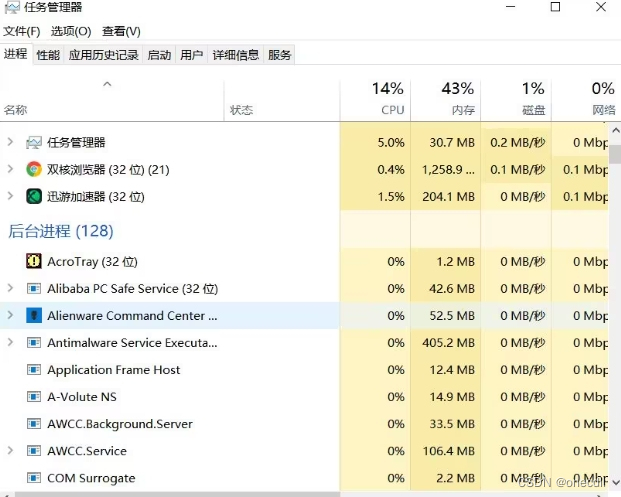
Task: Click the Antimalware Service Executable icon
Action: pyautogui.click(x=34, y=343)
